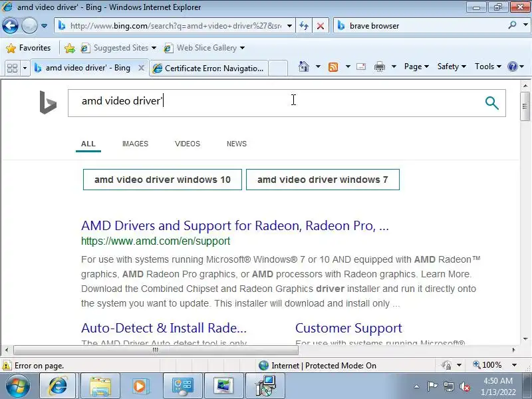This screenshot has width=532, height=399.
Task: Click the Help question mark icon
Action: [512, 66]
